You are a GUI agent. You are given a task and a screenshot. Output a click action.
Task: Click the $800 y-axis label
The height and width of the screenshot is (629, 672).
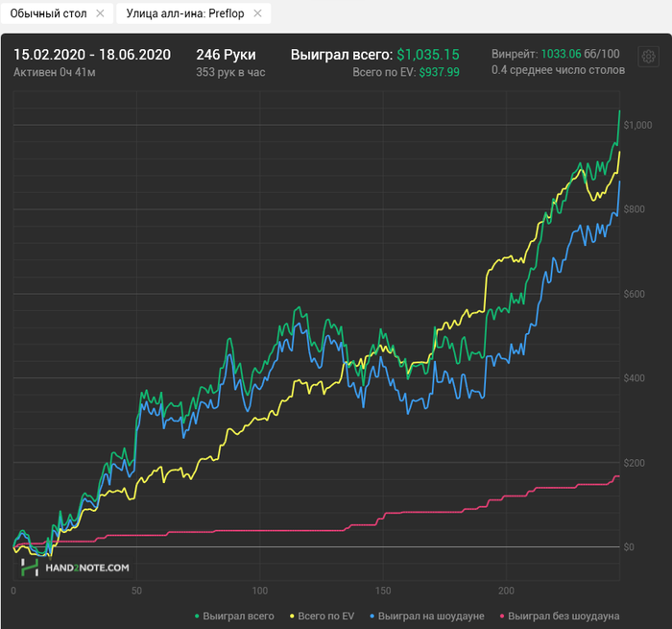pos(635,209)
